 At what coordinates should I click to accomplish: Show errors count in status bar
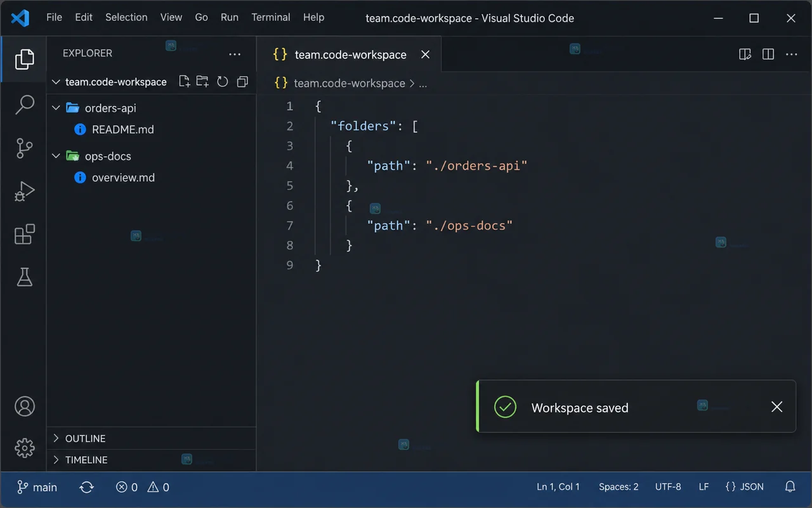127,487
